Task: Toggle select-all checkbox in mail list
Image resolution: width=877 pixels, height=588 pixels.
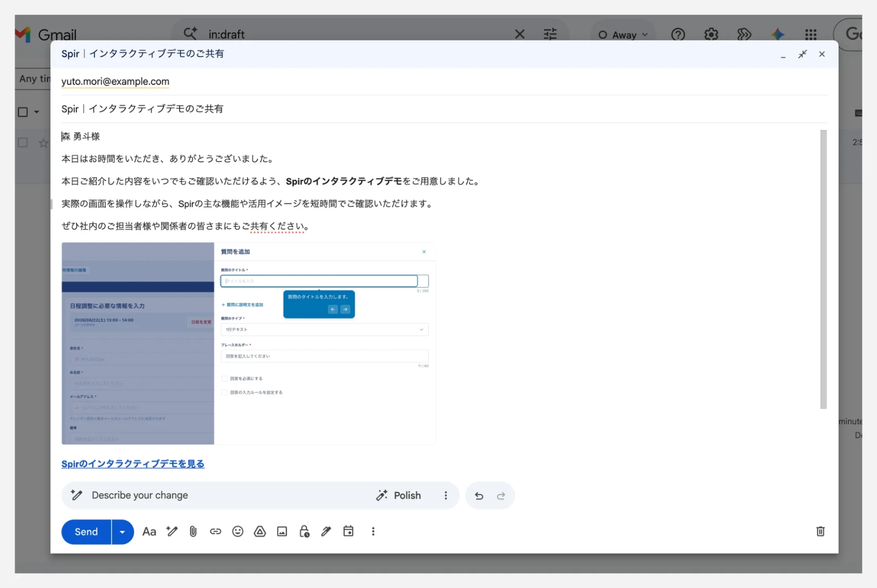Action: click(22, 112)
